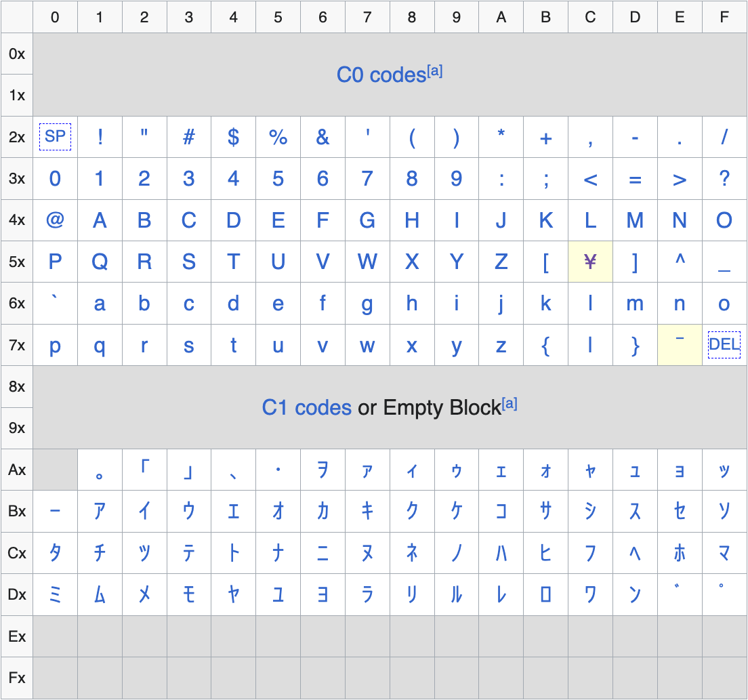The width and height of the screenshot is (748, 700).
Task: Open the katakana ム character link
Action: point(100,595)
